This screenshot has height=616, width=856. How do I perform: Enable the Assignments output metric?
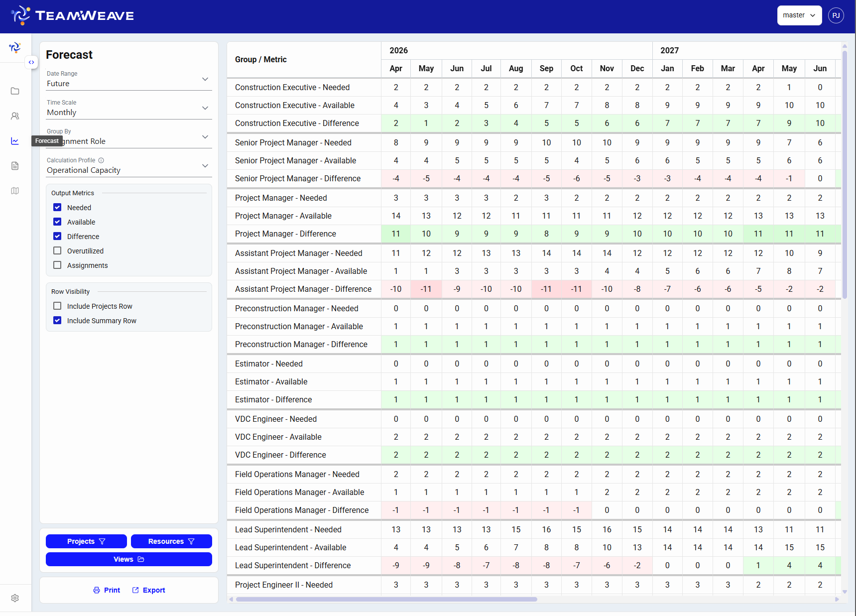57,265
